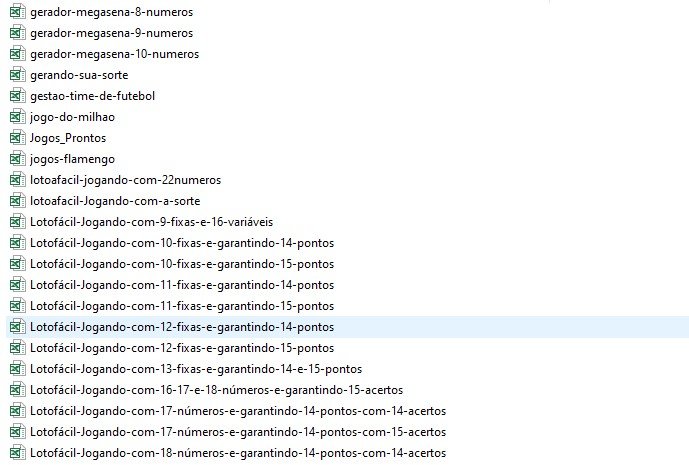Click the Excel icon next to jogo-do-milhao
689x465 pixels.
[x=18, y=117]
